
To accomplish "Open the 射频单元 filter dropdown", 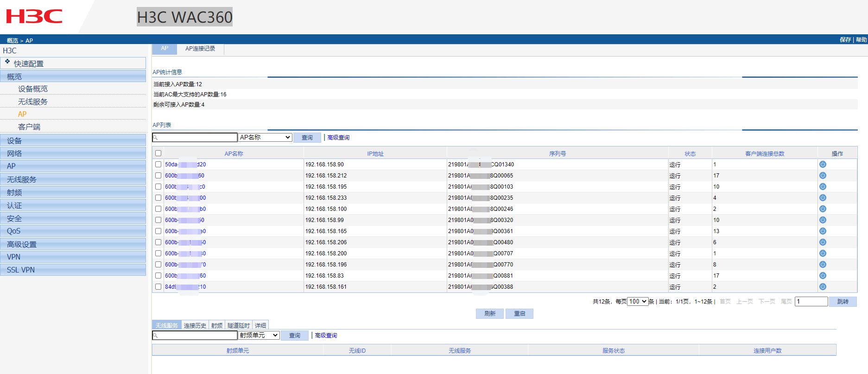I will (x=259, y=335).
